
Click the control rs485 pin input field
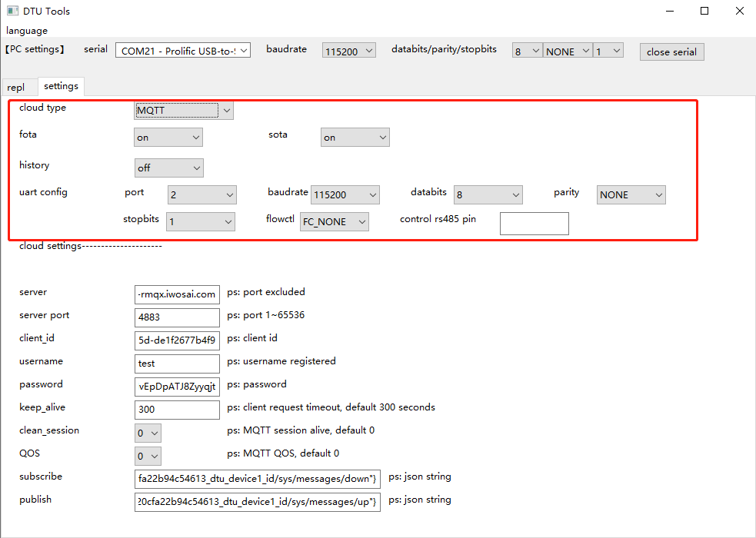pos(534,223)
